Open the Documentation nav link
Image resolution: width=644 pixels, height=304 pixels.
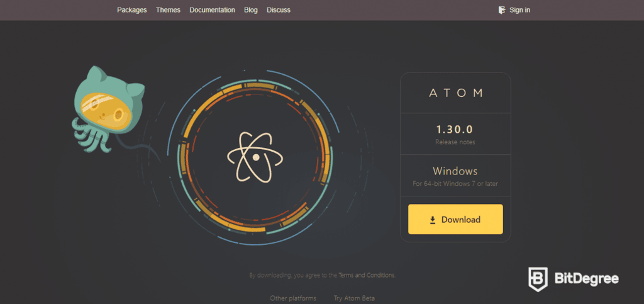coord(212,10)
